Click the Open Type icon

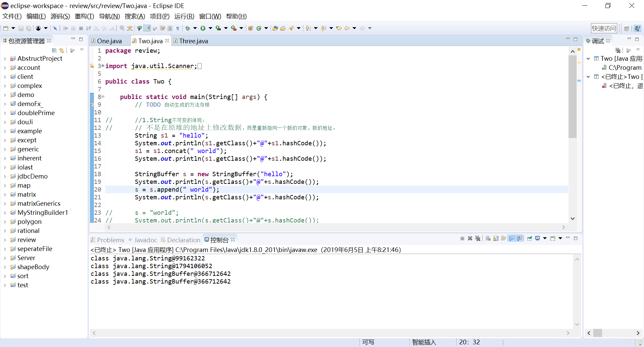(275, 28)
